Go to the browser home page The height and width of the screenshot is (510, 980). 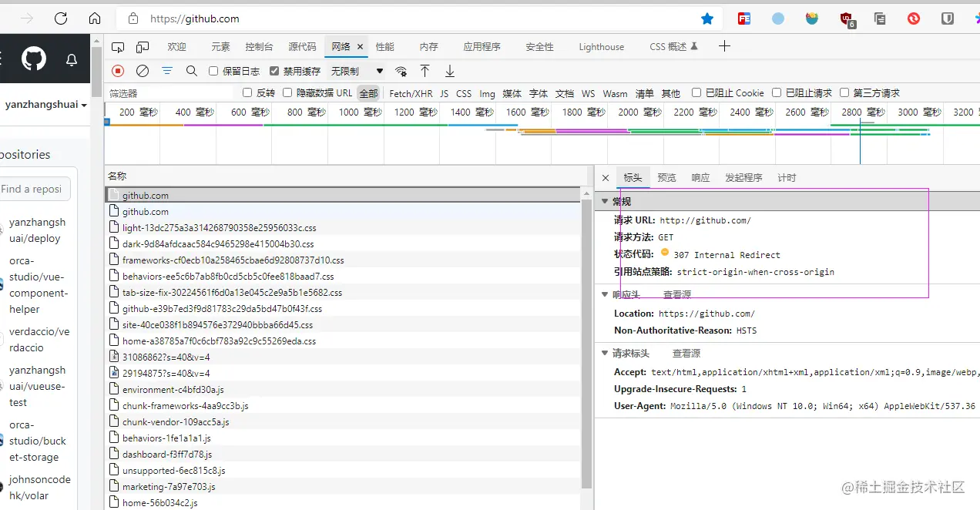[x=95, y=18]
